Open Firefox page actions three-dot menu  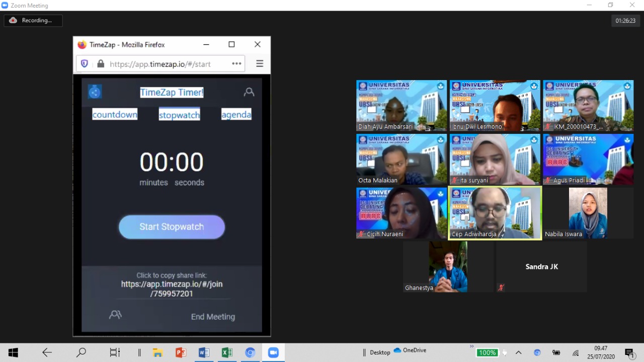click(236, 64)
